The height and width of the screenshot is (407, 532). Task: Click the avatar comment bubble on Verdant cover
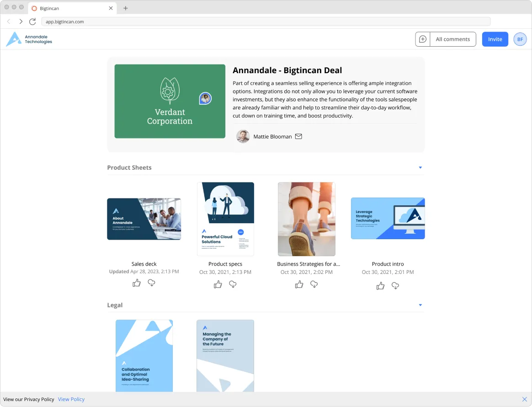click(205, 98)
